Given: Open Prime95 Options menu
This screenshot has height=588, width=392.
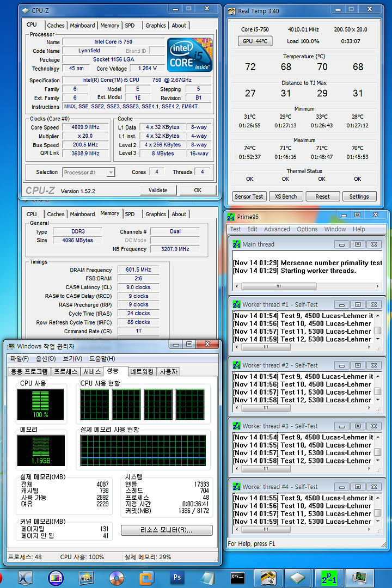Looking at the screenshot, I should 307,229.
